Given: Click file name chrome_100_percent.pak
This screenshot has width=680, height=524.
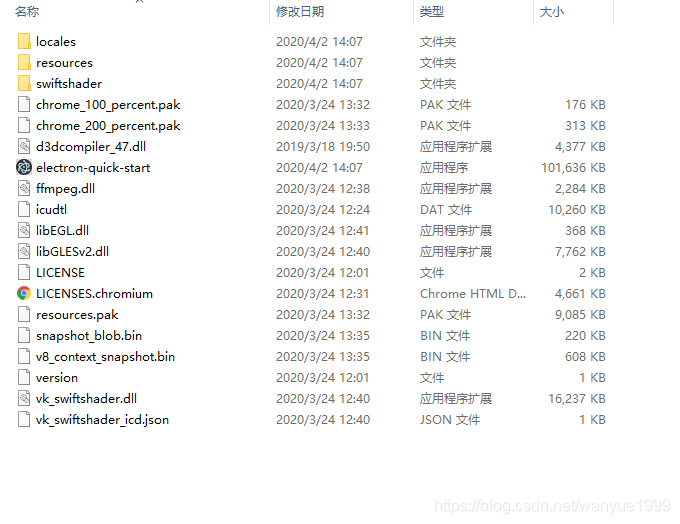Looking at the screenshot, I should pos(108,105).
